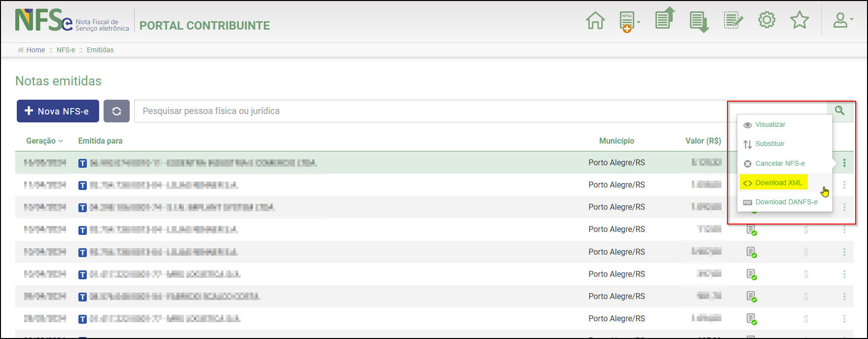The width and height of the screenshot is (868, 339).
Task: Click the favorites star icon
Action: 799,20
